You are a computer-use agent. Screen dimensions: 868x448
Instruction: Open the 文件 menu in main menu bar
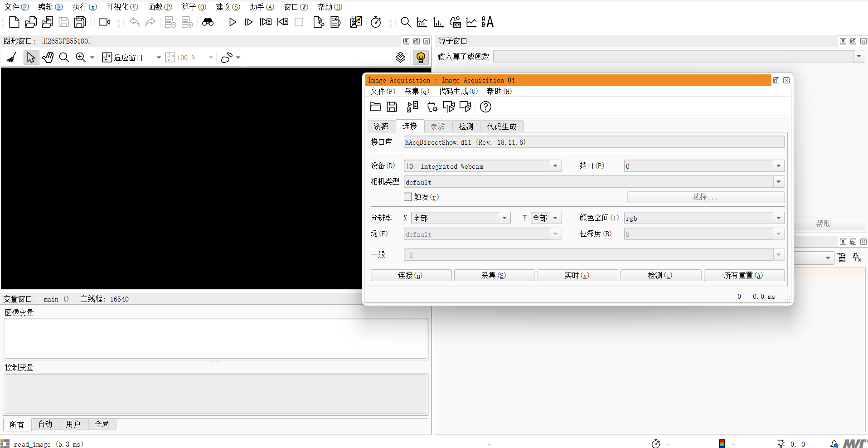[x=16, y=7]
